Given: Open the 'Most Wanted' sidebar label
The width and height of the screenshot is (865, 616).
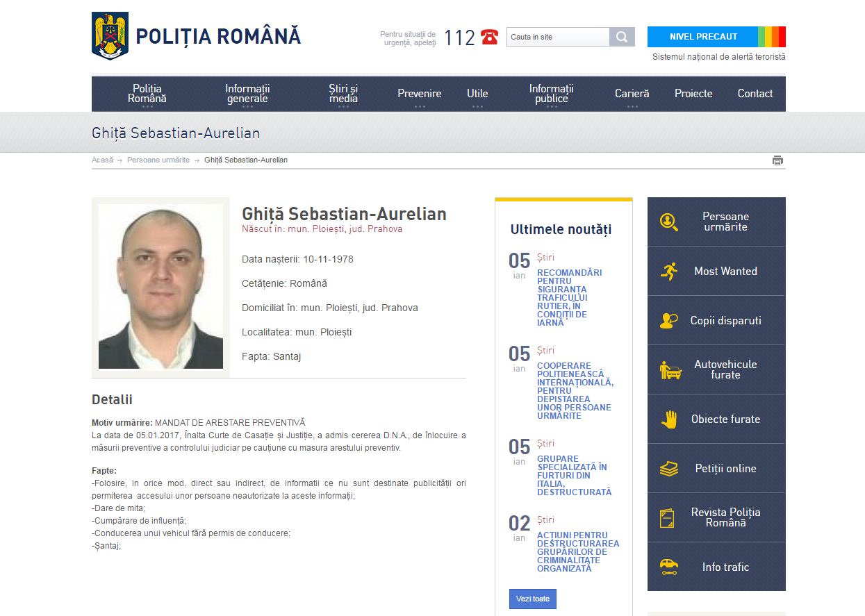Looking at the screenshot, I should [725, 272].
